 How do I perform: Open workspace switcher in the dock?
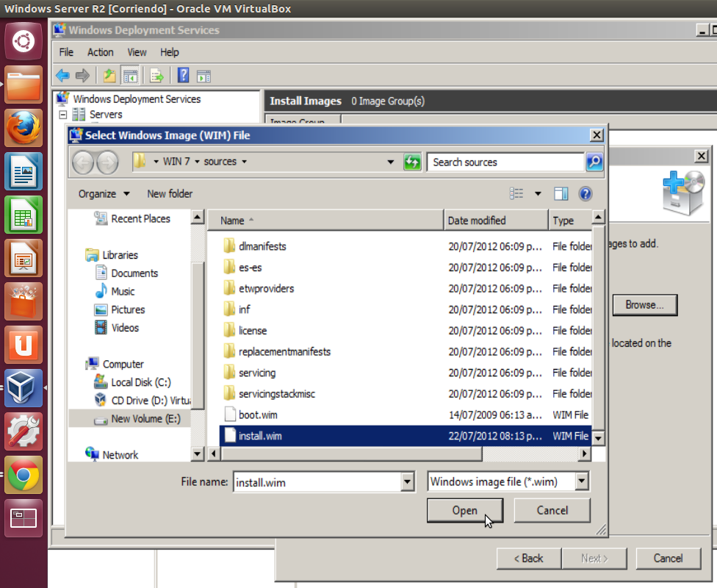[24, 518]
